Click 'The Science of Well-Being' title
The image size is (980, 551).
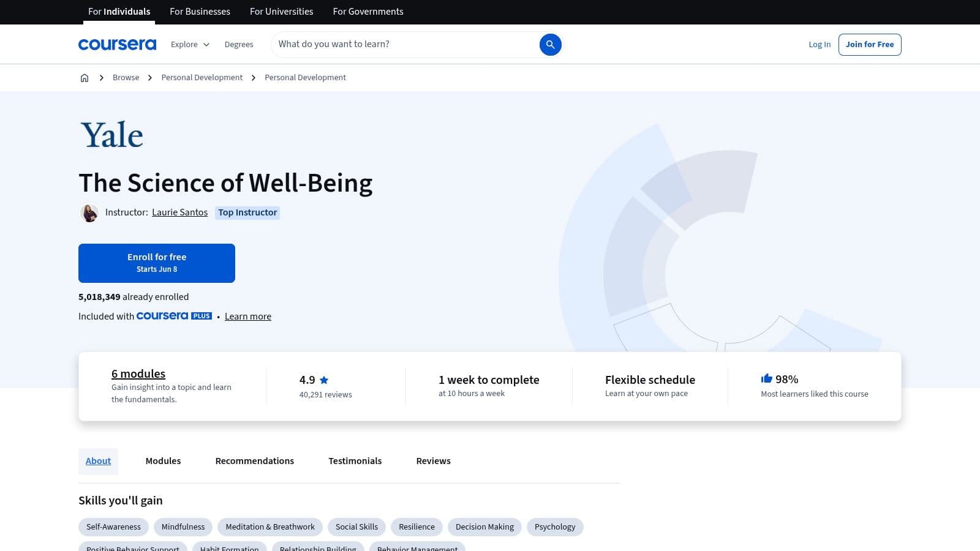225,183
